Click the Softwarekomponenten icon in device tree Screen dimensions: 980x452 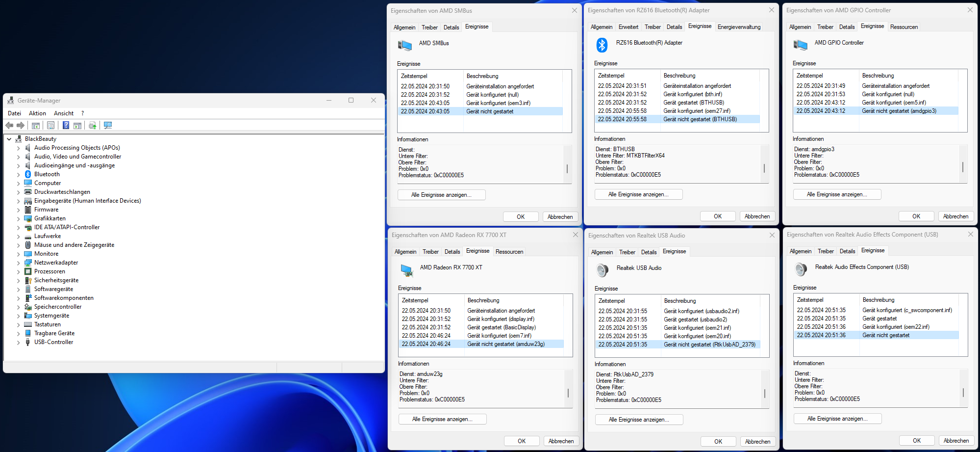coord(28,298)
